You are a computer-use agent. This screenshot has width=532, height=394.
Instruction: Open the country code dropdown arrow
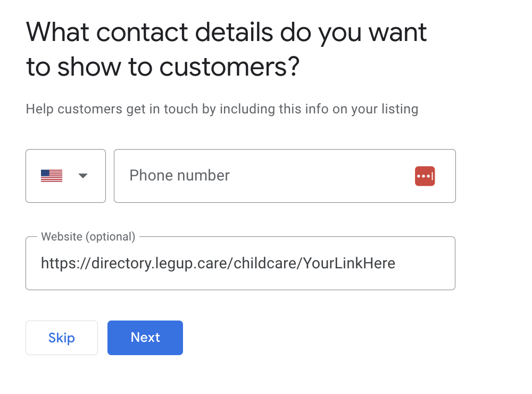(x=83, y=176)
